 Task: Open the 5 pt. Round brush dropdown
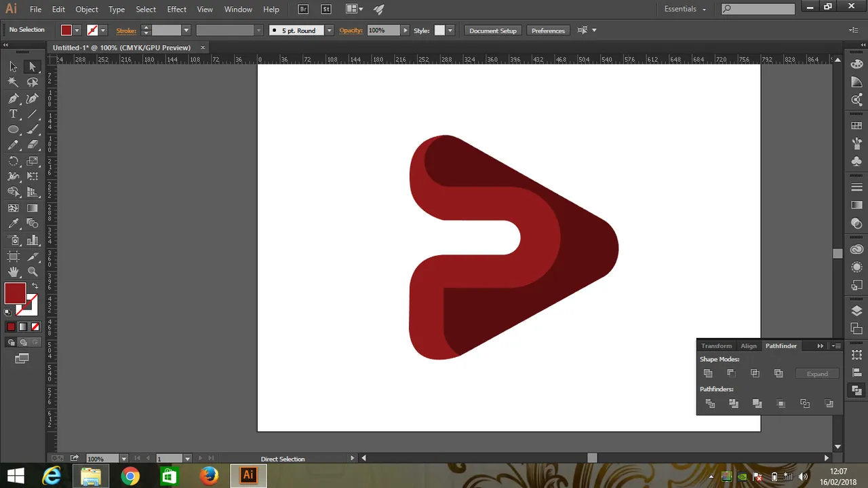[x=329, y=31]
